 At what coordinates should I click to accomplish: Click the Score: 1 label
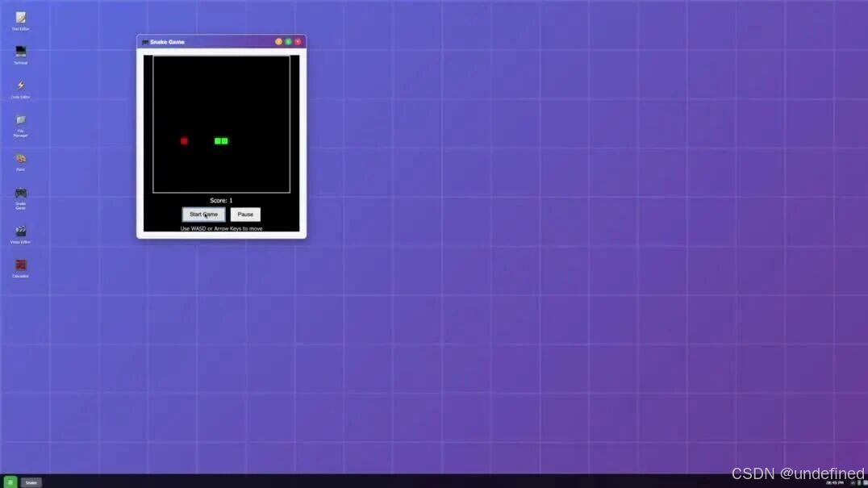(x=221, y=200)
